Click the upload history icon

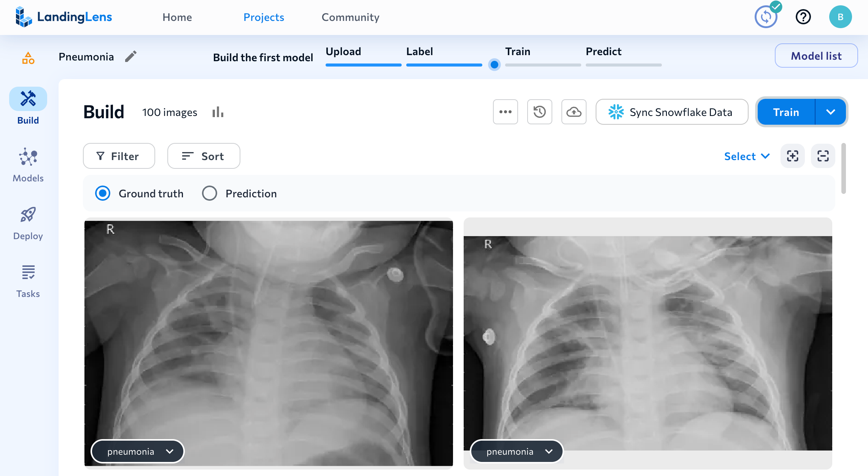click(x=539, y=112)
